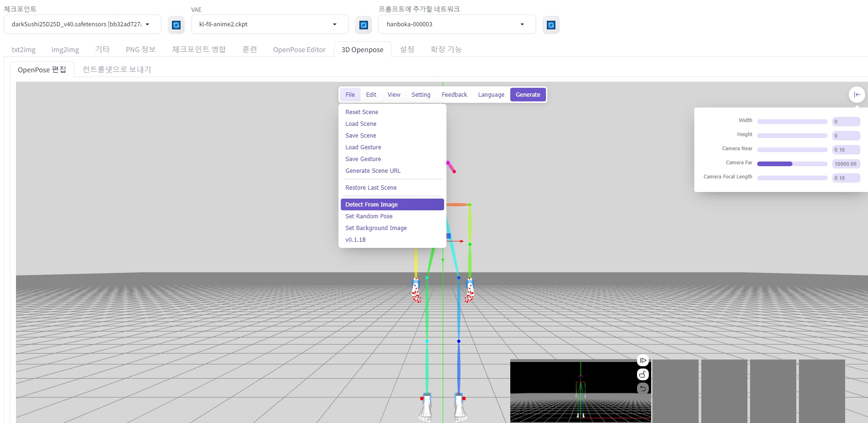Screen dimensions: 868x423
Task: Switch to 컨트롤넷으로 보내기 subtab
Action: (x=117, y=69)
